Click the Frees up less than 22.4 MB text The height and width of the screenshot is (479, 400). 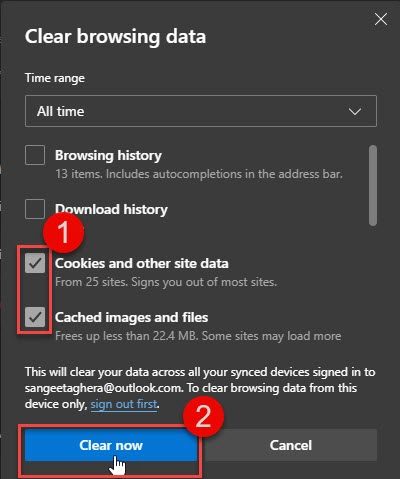(x=198, y=336)
